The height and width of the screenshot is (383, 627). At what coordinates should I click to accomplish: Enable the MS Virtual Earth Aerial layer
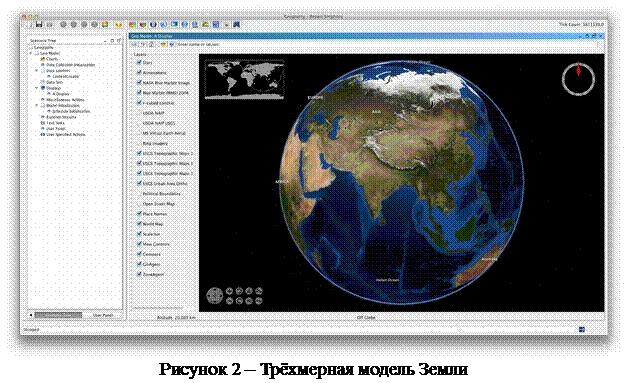[x=139, y=133]
